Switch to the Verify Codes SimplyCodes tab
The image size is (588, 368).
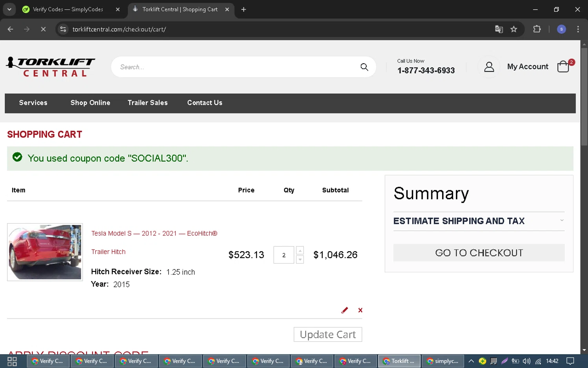coord(67,9)
